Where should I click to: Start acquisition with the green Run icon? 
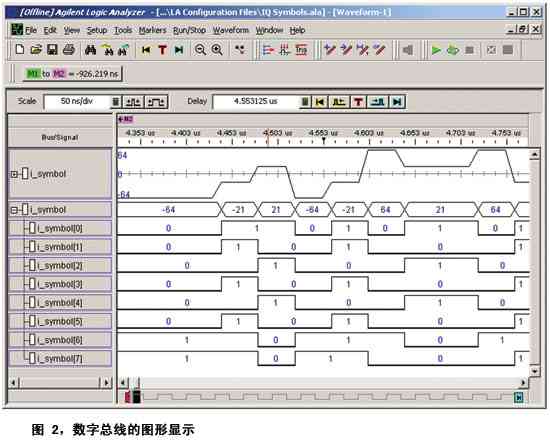[x=436, y=50]
